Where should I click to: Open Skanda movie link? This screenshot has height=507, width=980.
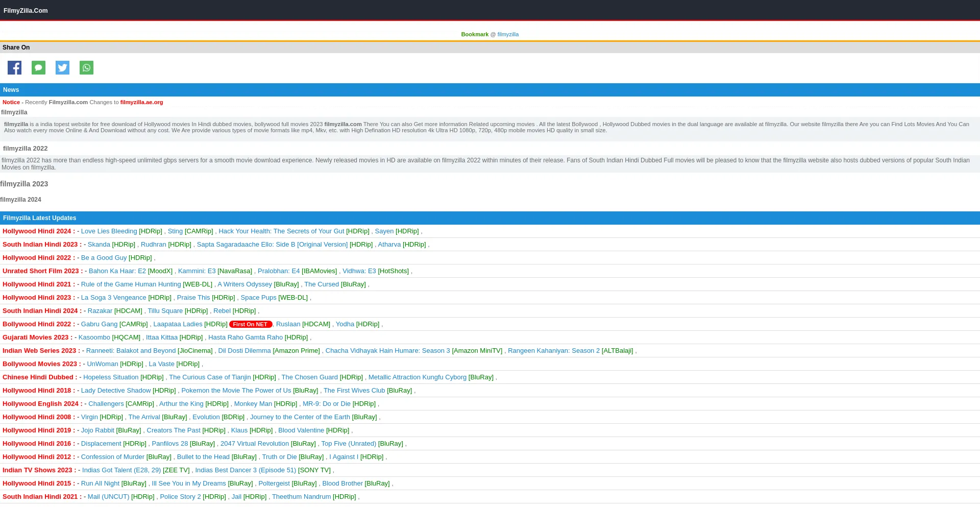[99, 245]
